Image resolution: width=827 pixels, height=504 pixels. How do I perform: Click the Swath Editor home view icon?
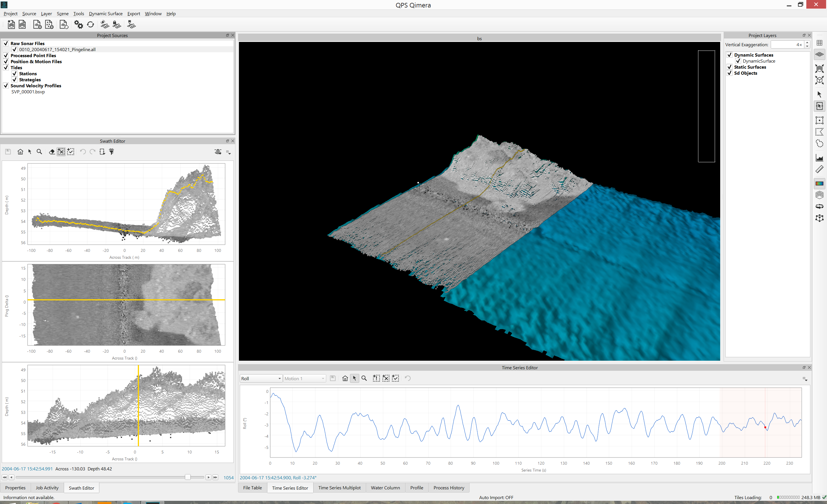pos(20,152)
